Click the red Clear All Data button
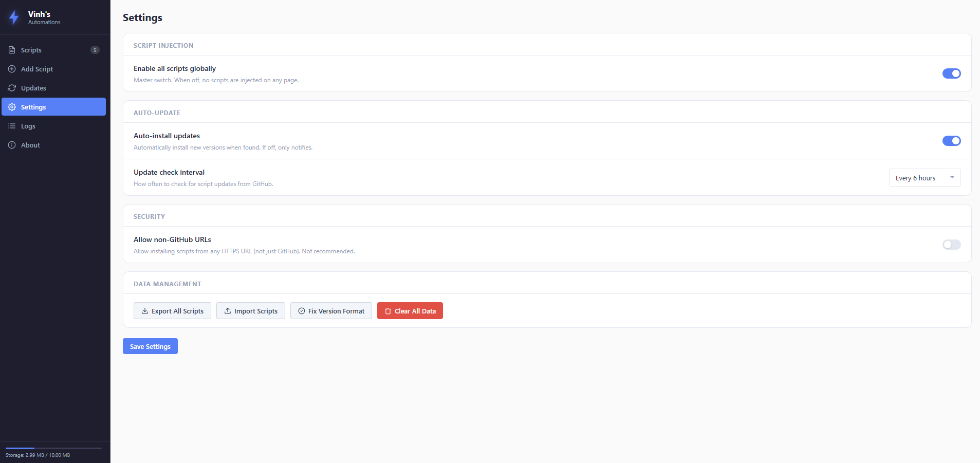Viewport: 980px width, 463px height. [x=410, y=311]
